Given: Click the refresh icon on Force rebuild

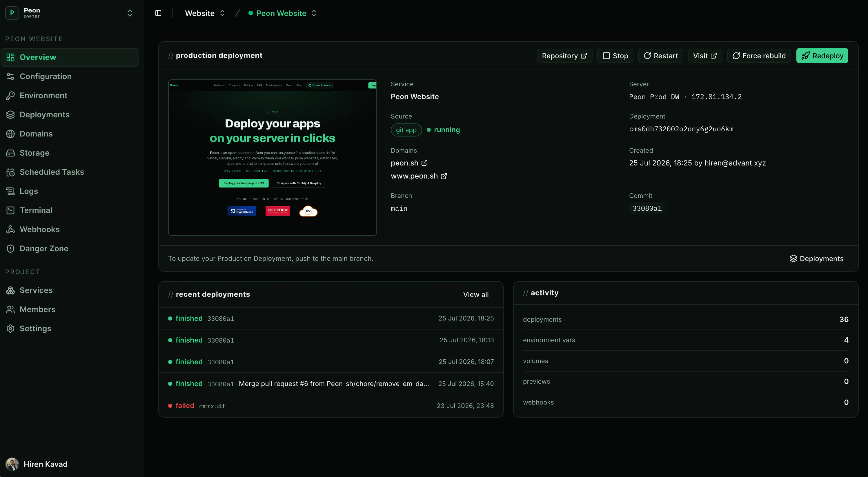Looking at the screenshot, I should coord(736,56).
